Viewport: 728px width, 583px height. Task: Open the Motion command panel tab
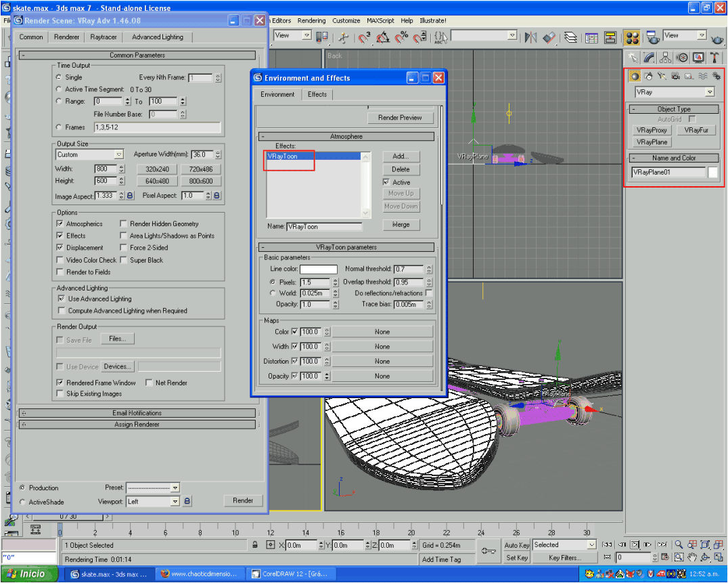682,58
